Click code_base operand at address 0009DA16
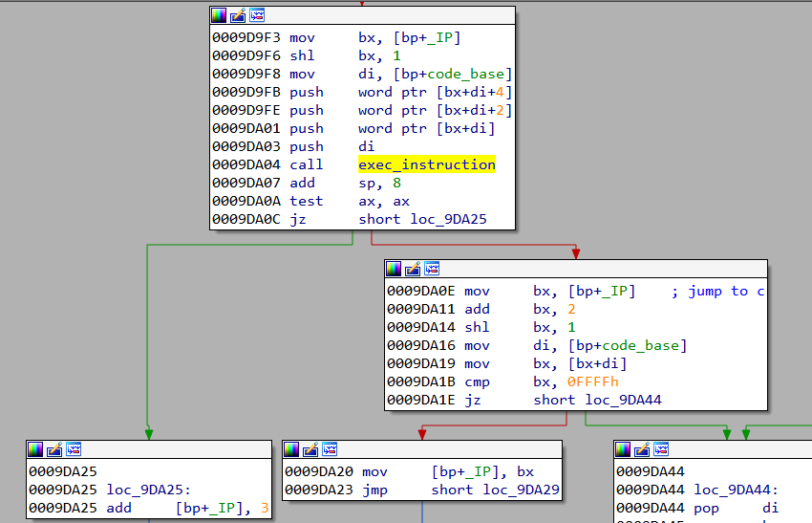 641,345
